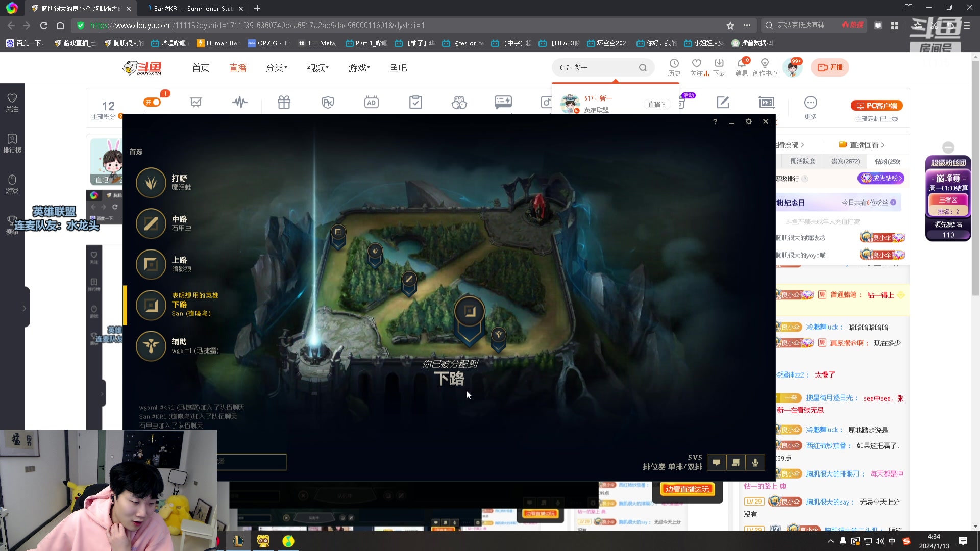Open League client help question mark
Image resolution: width=980 pixels, height=551 pixels.
715,122
